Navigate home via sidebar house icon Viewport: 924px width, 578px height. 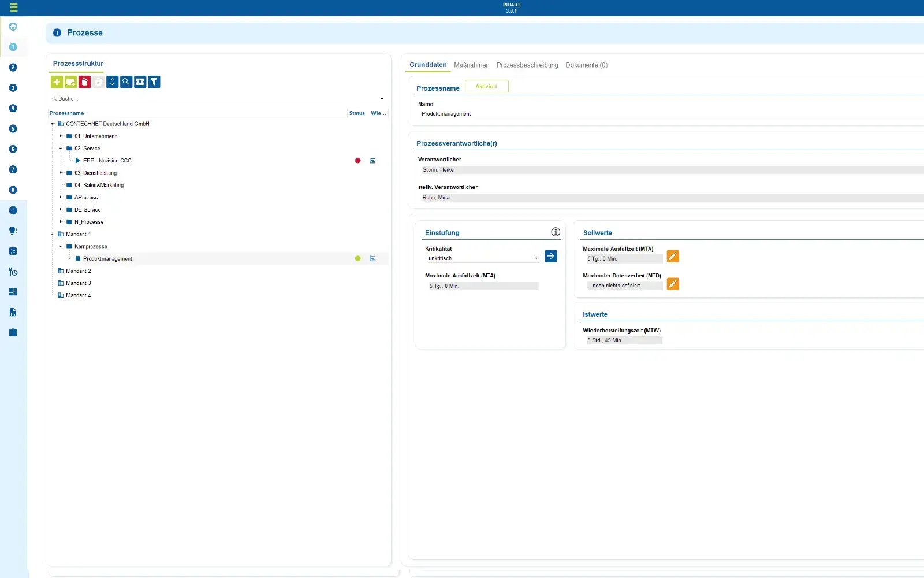click(x=13, y=26)
